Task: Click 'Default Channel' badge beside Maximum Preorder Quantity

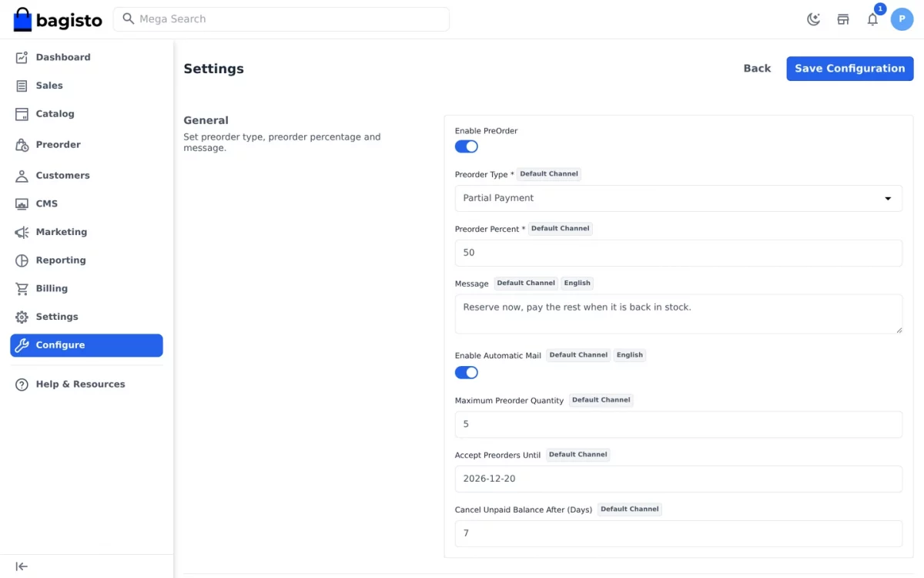Action: pos(601,400)
